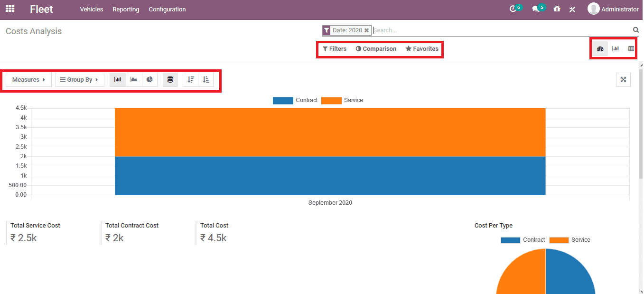Click the Total Service Cost value

[x=24, y=238]
